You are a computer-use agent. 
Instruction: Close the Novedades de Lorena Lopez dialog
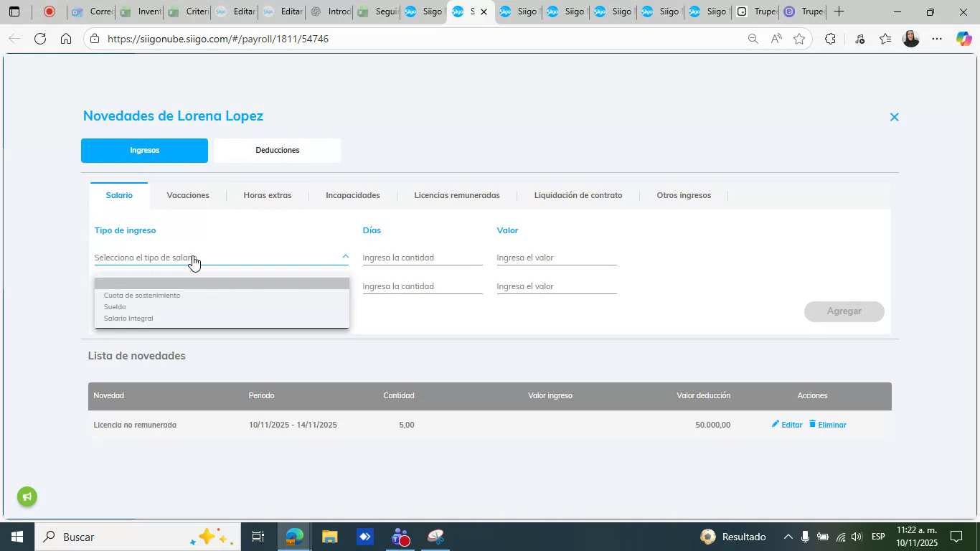[x=894, y=117]
